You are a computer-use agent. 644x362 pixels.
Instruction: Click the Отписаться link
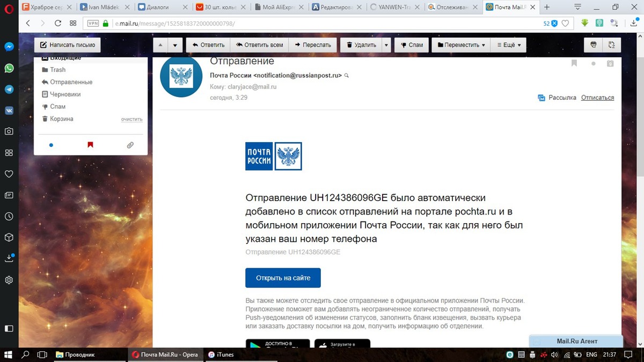597,98
